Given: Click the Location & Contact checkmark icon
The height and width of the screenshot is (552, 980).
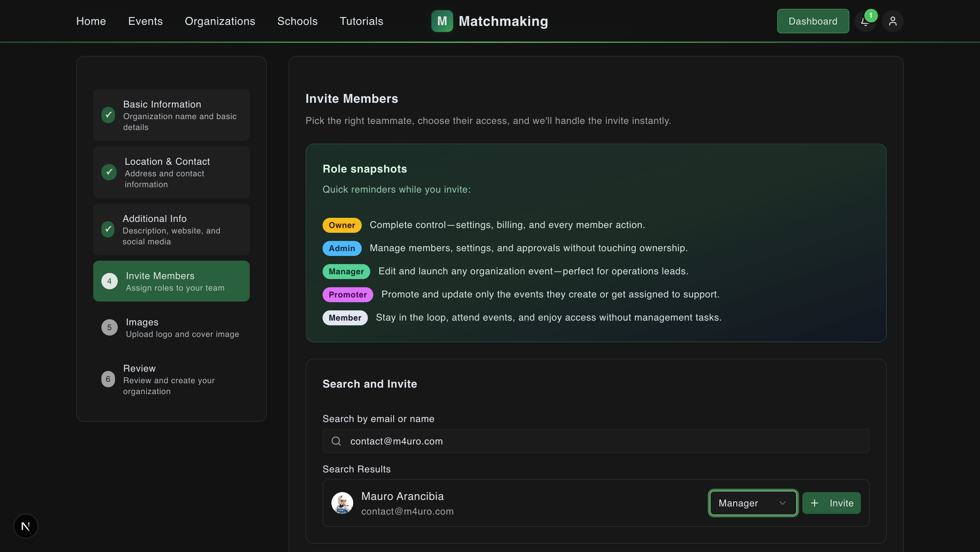Looking at the screenshot, I should (109, 172).
